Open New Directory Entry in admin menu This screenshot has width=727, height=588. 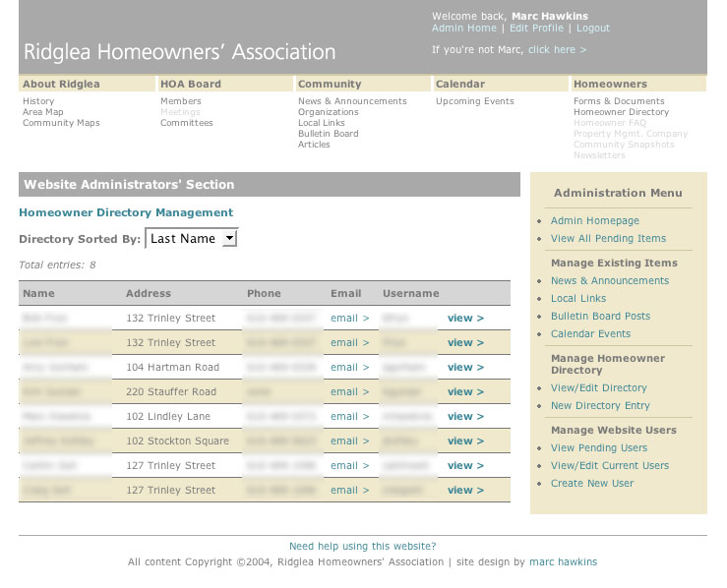[600, 406]
